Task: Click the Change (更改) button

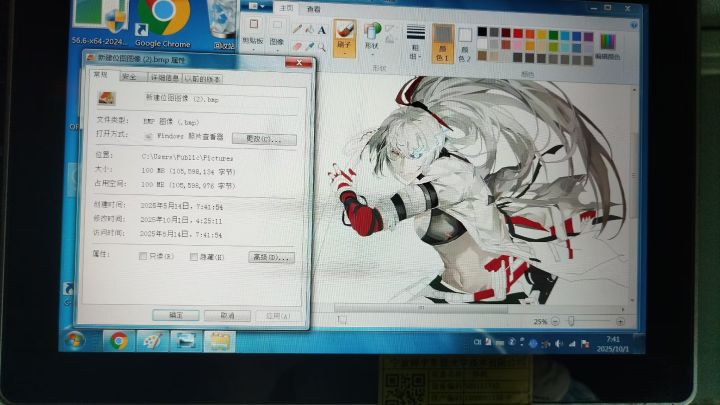Action: click(264, 139)
